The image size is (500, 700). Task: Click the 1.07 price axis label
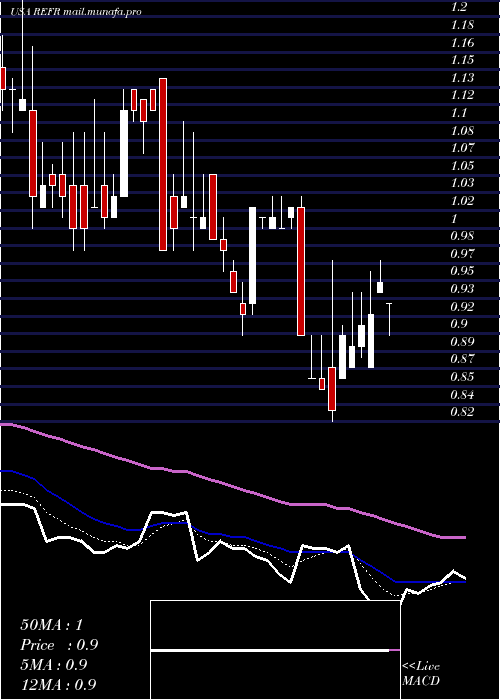coord(462,147)
